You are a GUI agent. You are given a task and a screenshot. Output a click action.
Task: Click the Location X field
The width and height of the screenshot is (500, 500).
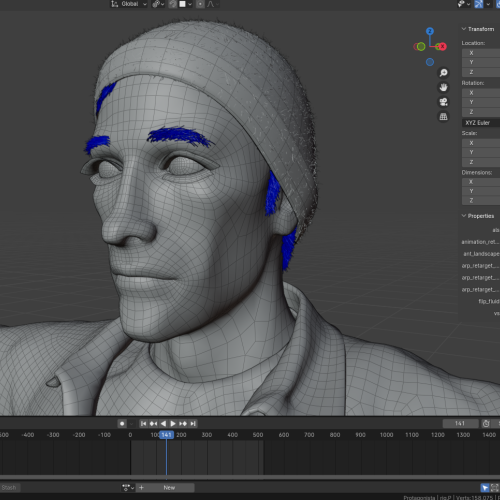coord(481,53)
